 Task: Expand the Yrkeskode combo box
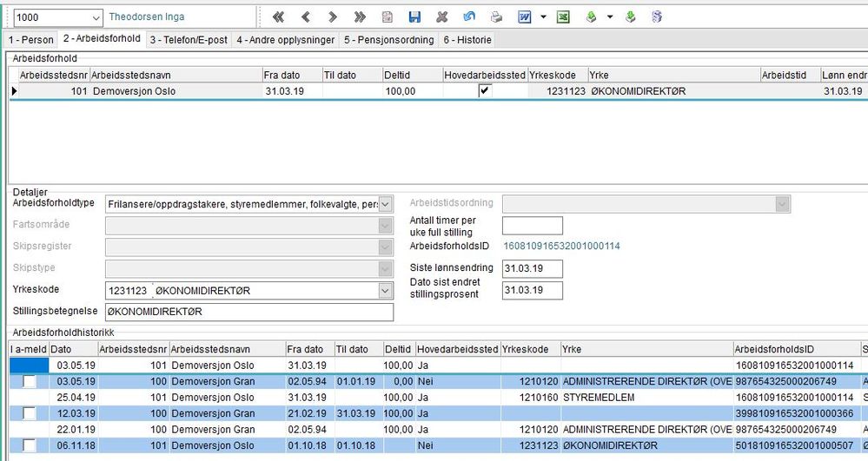[386, 291]
